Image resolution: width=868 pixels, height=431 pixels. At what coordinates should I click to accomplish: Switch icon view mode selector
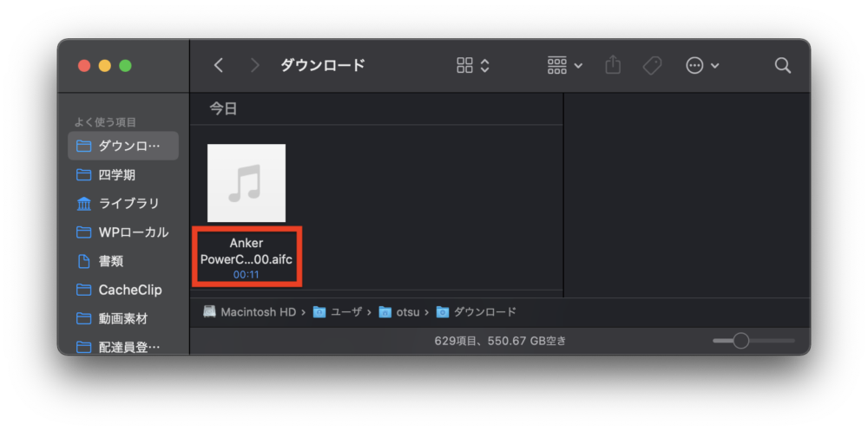[x=473, y=65]
